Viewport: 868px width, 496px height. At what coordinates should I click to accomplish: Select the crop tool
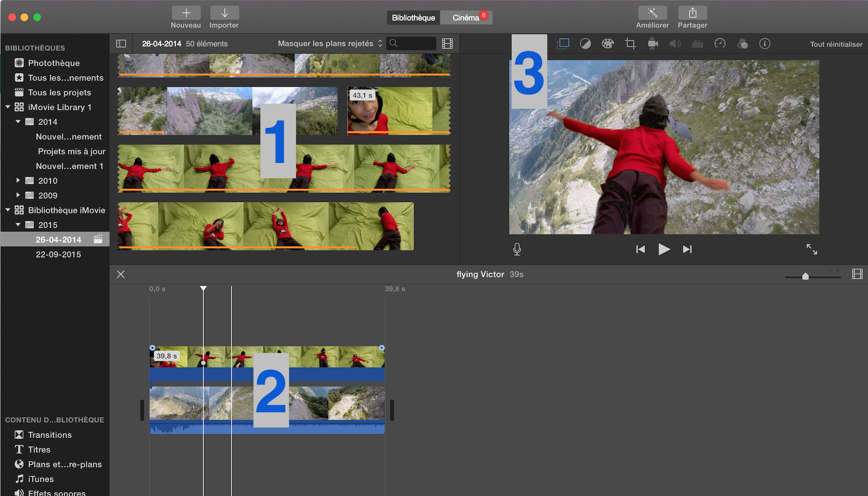630,44
